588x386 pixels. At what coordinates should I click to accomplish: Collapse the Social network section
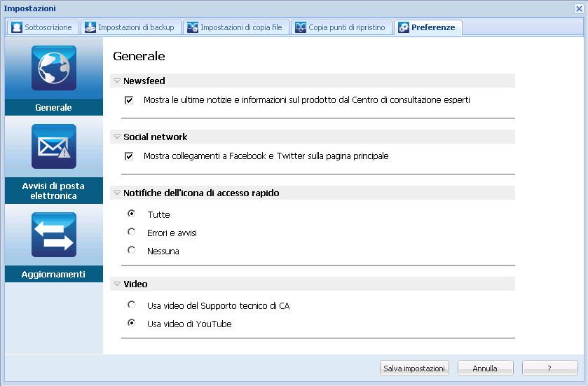[117, 137]
